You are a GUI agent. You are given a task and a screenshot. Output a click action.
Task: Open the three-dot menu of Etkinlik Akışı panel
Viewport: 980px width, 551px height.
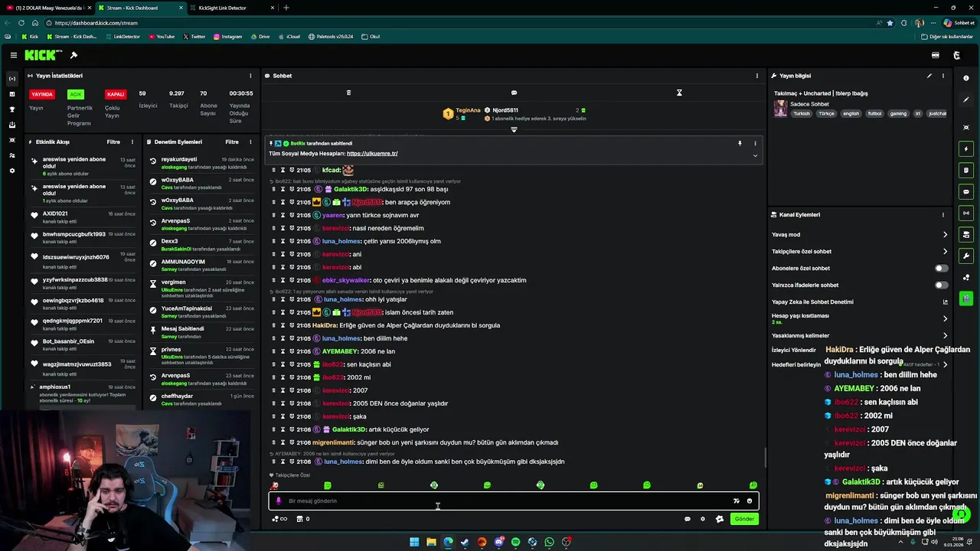coord(132,142)
